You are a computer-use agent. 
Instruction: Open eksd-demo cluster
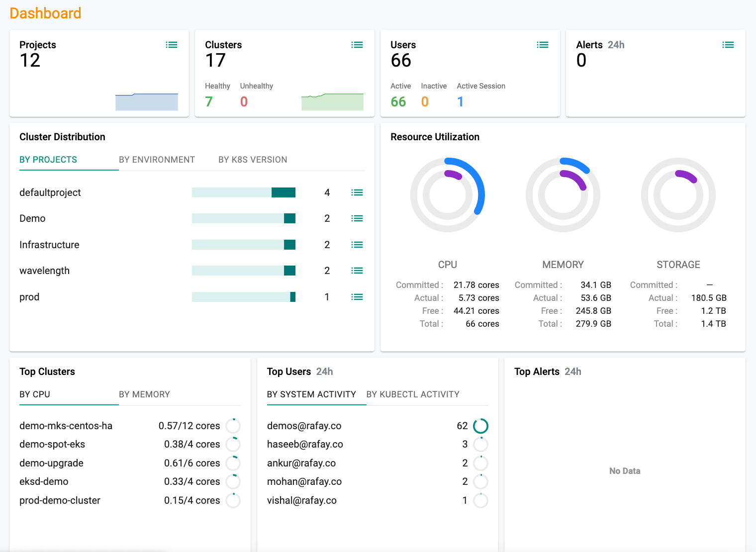[44, 481]
